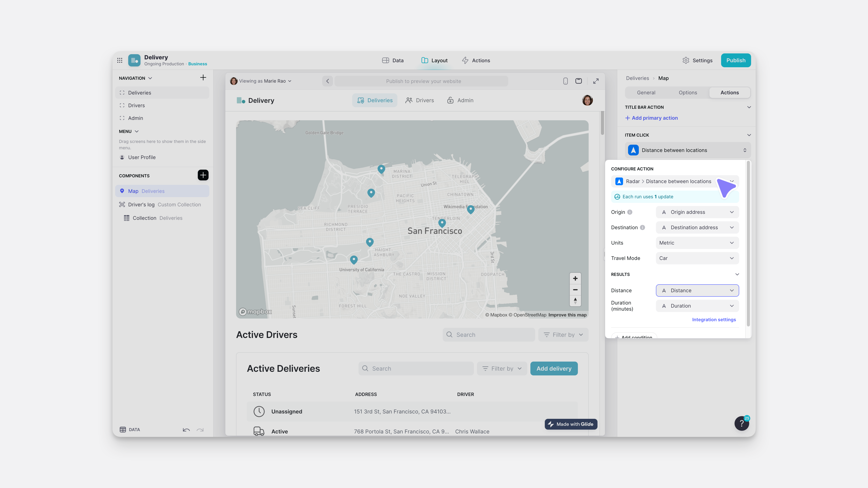The image size is (868, 488).
Task: Open the app launcher grid icon
Action: coord(120,60)
